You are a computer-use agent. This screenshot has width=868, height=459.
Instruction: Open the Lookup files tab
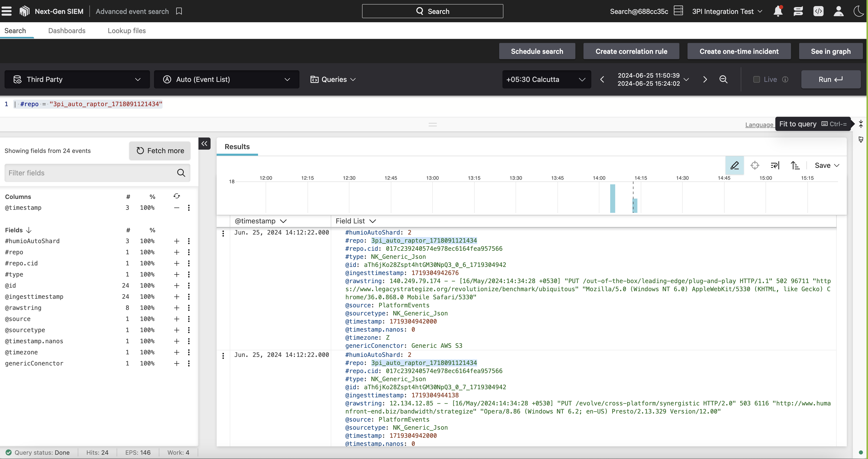(127, 31)
